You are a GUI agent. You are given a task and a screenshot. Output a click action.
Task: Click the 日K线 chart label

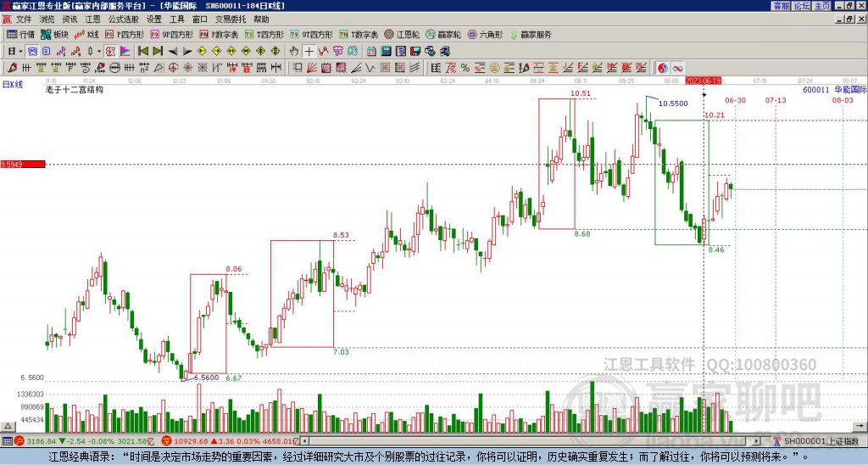click(13, 84)
